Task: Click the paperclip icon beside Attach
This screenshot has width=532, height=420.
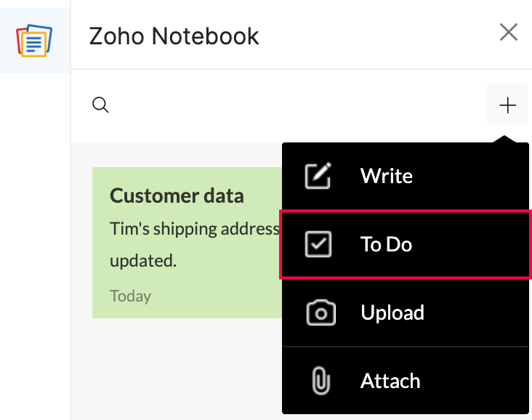Action: tap(320, 381)
